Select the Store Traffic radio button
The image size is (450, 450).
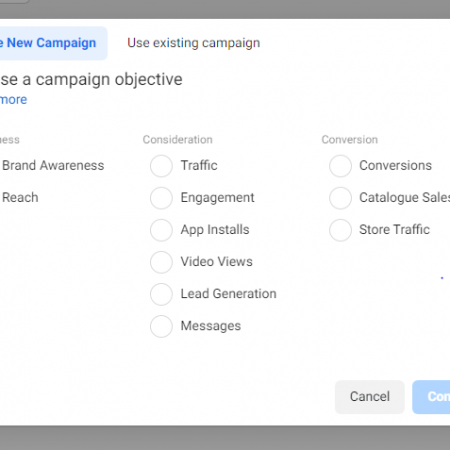coord(340,230)
